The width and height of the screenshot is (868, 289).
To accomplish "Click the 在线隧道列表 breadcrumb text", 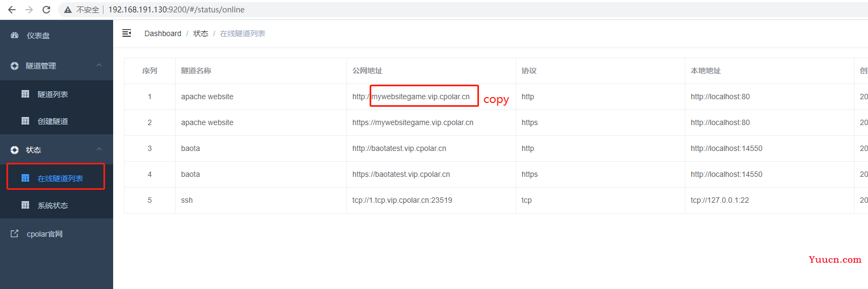I will (242, 33).
